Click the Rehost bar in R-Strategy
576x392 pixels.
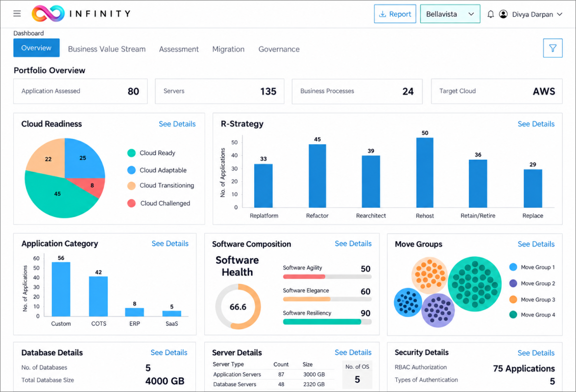425,172
